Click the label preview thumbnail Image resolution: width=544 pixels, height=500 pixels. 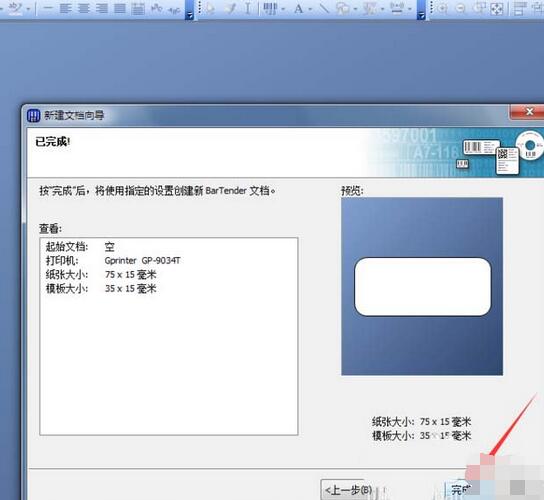[x=422, y=287]
